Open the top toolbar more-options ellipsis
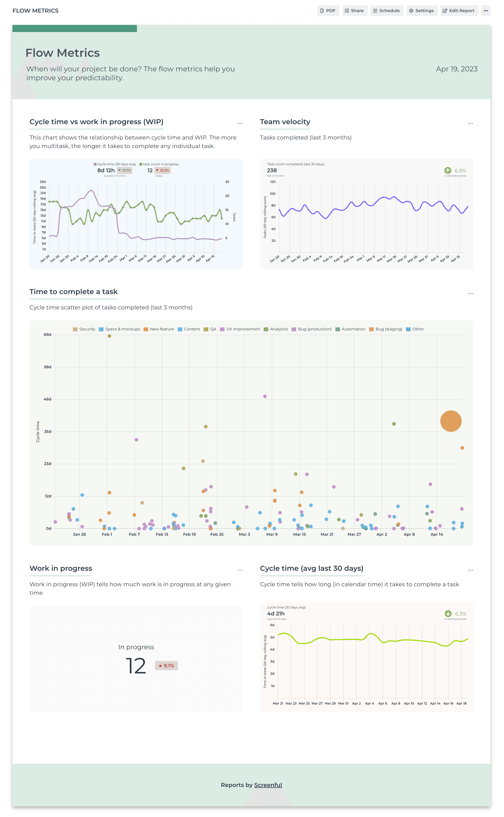Image resolution: width=504 pixels, height=817 pixels. click(x=486, y=11)
